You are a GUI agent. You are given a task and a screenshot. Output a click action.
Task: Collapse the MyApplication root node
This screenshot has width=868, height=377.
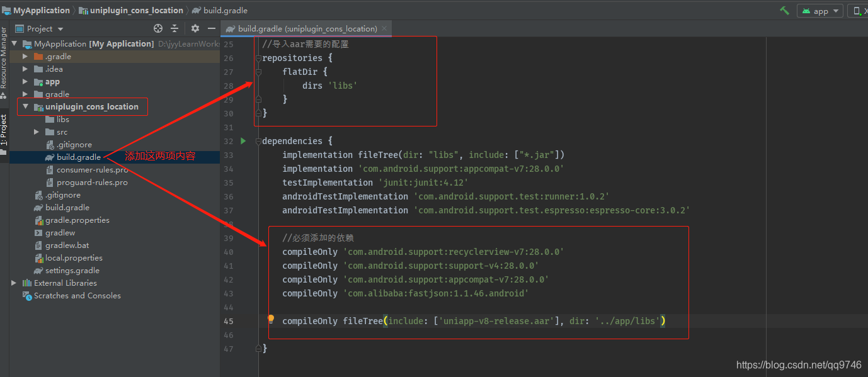15,43
